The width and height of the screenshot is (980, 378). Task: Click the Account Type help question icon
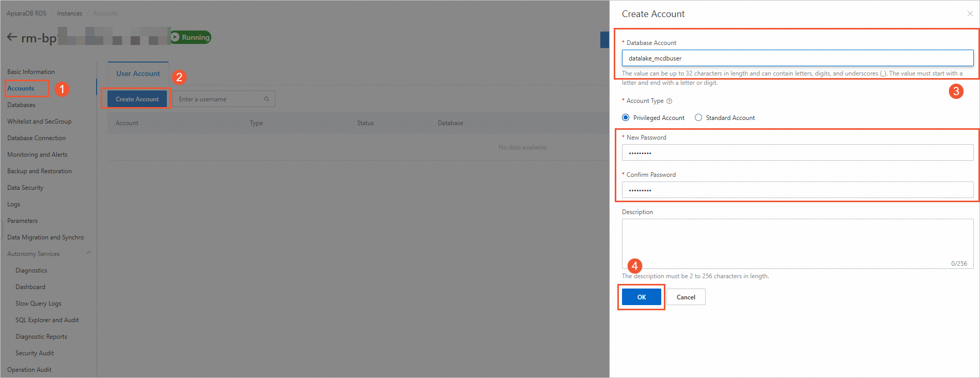point(670,101)
